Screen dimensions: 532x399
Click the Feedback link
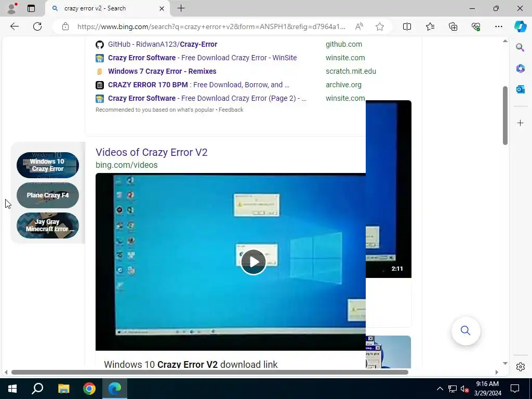click(231, 110)
